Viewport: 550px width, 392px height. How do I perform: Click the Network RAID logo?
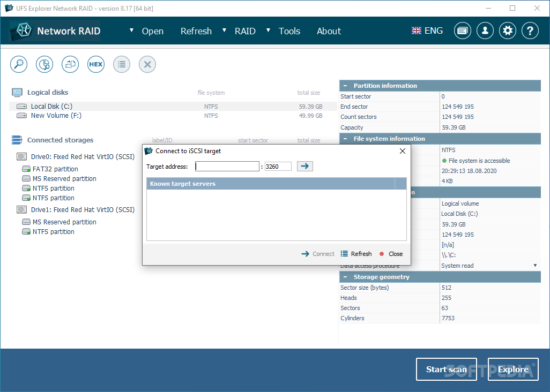pyautogui.click(x=55, y=31)
